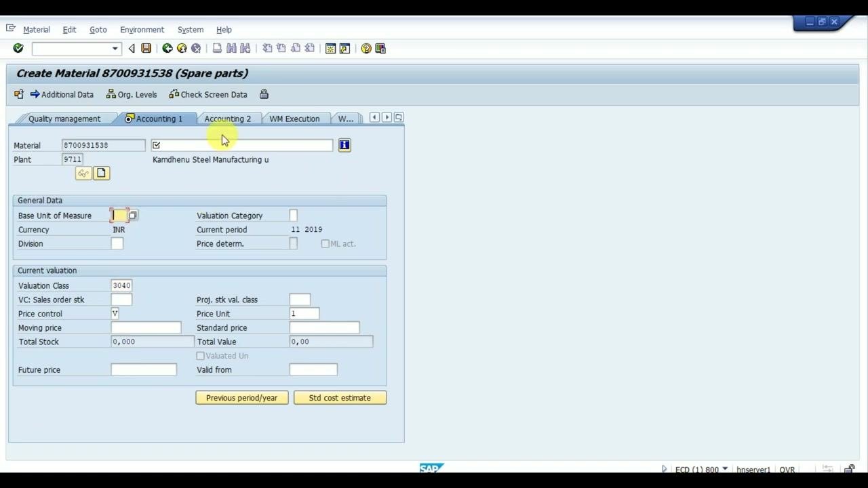
Task: Open Find using the first binoculars icon
Action: 231,48
